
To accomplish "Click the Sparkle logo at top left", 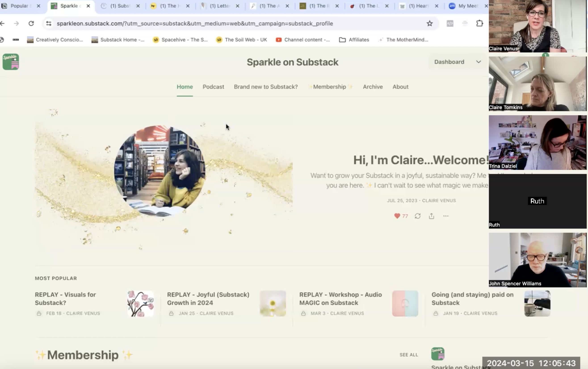I will coord(11,62).
